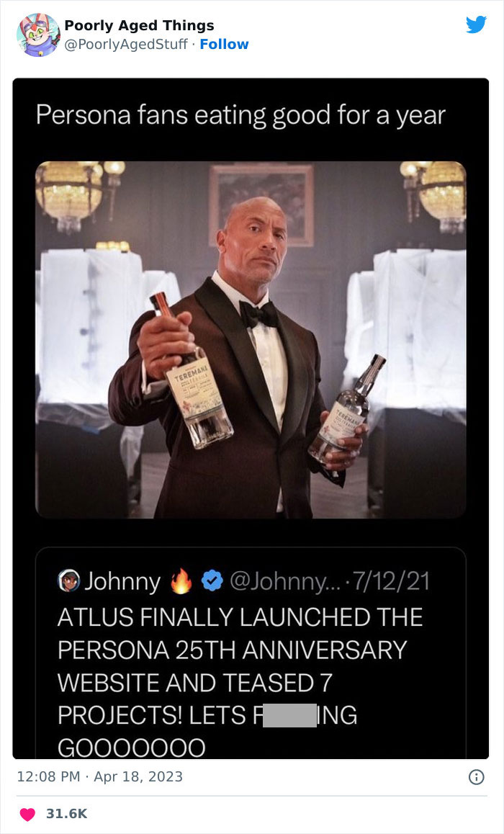Open Poorly Aged Things profile avatar

coord(38,35)
